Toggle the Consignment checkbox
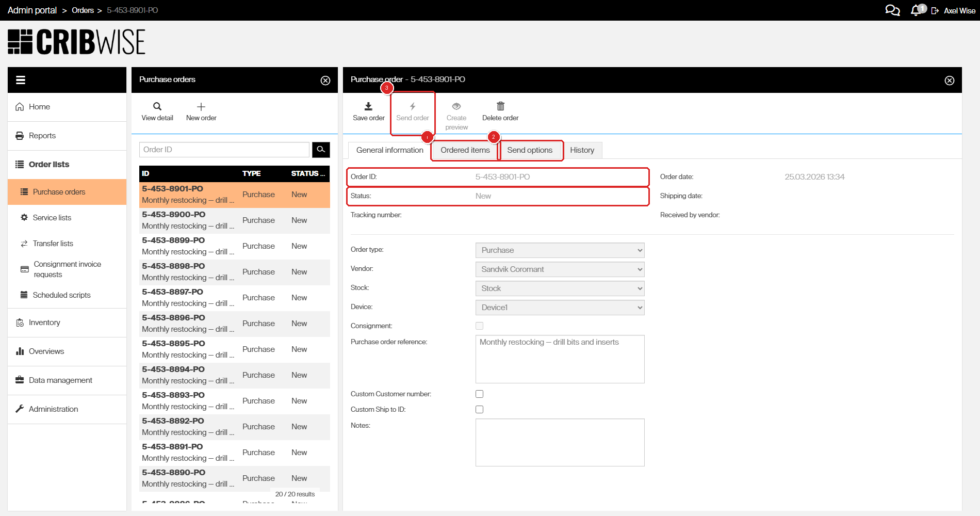Viewport: 980px width, 516px height. pos(480,326)
